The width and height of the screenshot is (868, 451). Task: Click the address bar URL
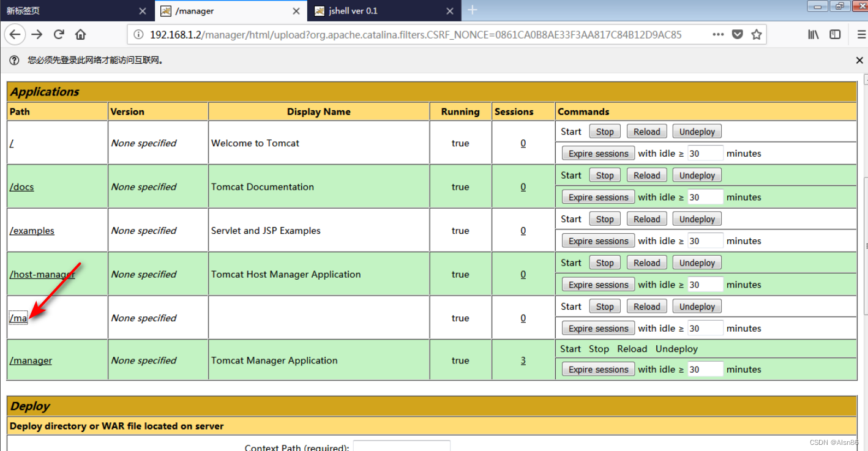coord(416,34)
